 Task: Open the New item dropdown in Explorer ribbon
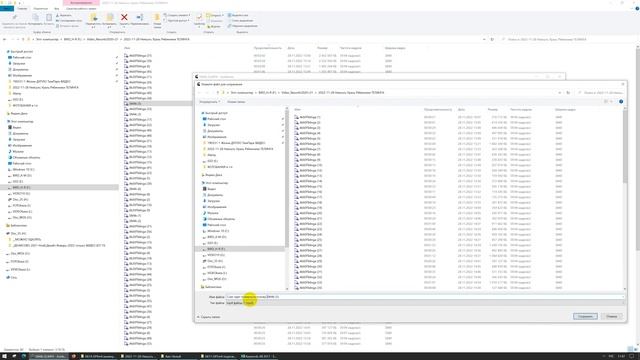coord(178,15)
